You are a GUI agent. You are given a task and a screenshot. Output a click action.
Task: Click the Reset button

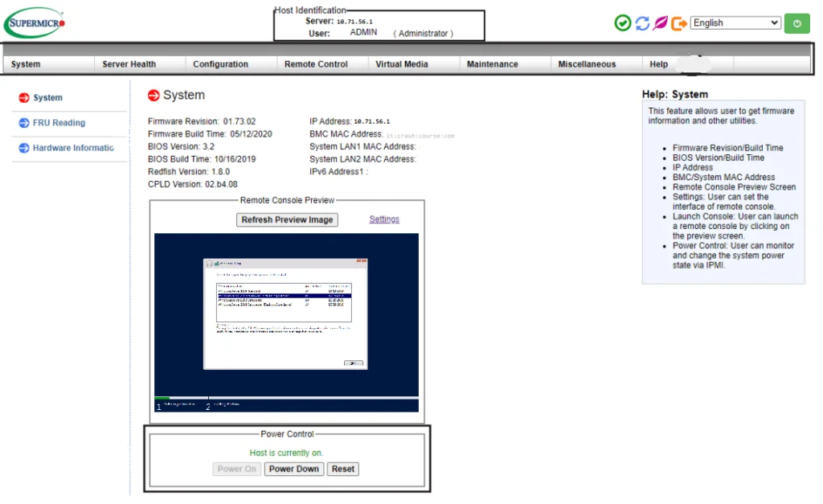click(342, 469)
